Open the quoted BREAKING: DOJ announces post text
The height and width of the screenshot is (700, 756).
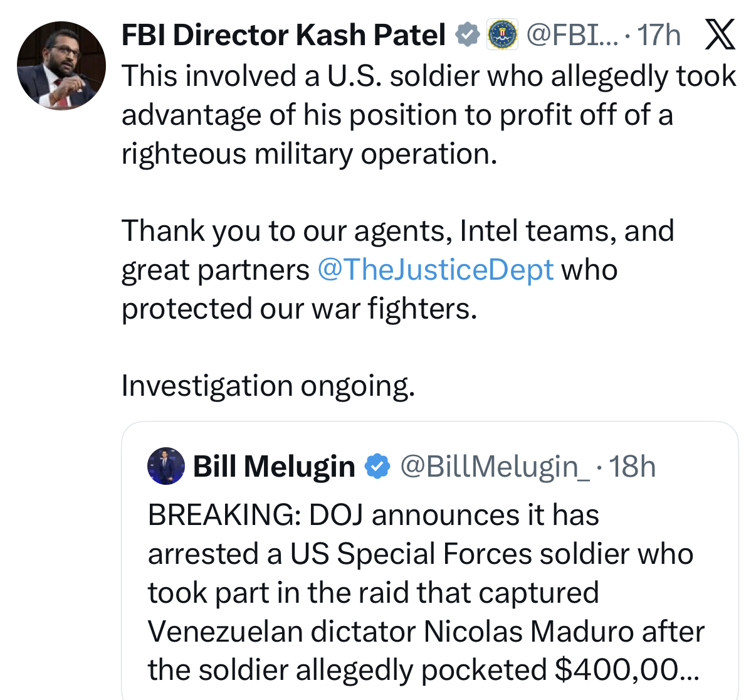click(420, 591)
